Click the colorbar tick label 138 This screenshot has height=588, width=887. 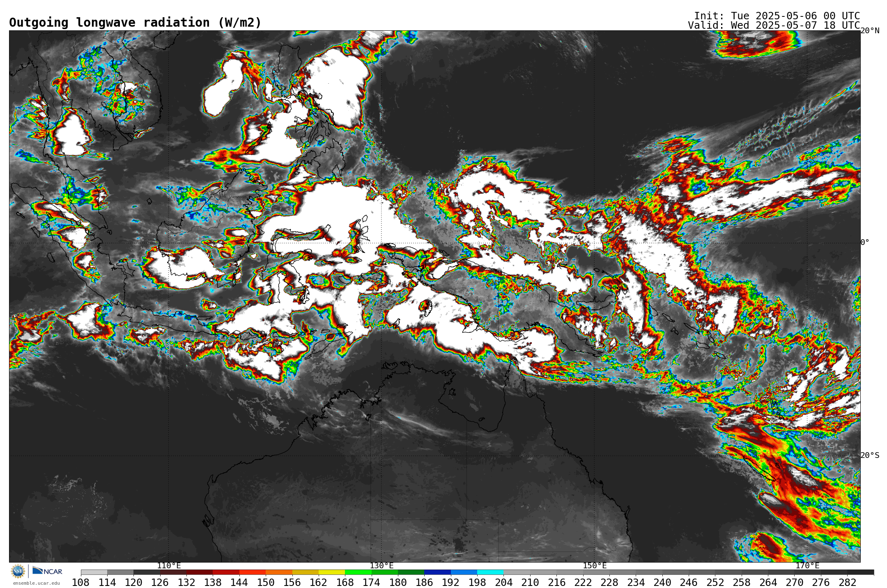pos(213,583)
